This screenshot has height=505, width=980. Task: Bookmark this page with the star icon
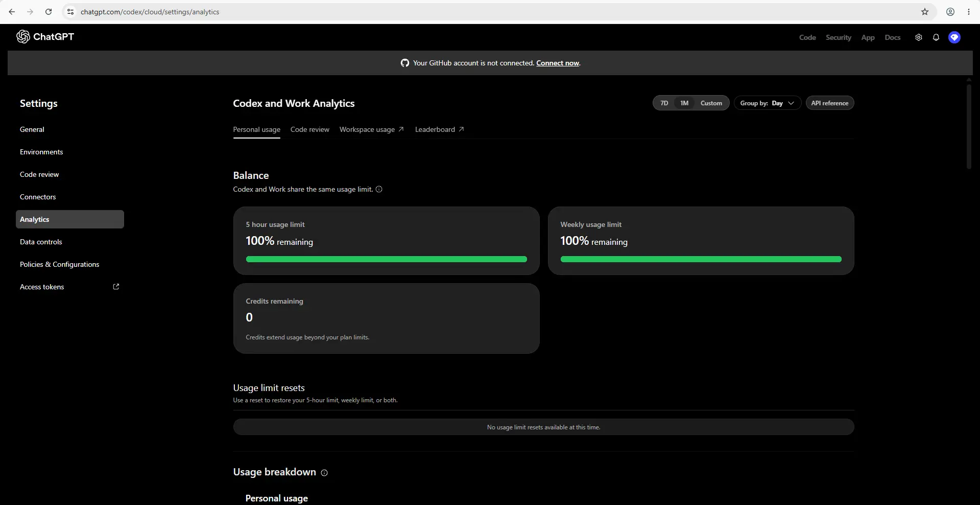coord(925,12)
